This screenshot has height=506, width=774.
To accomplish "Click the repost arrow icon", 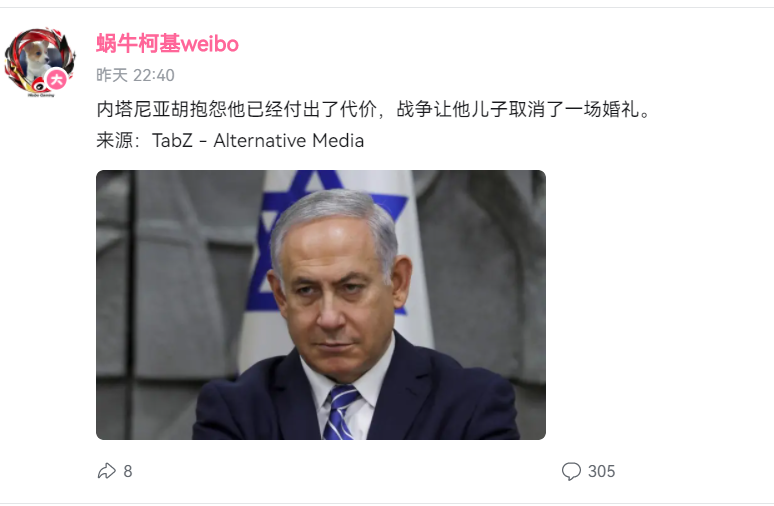I will [x=107, y=471].
